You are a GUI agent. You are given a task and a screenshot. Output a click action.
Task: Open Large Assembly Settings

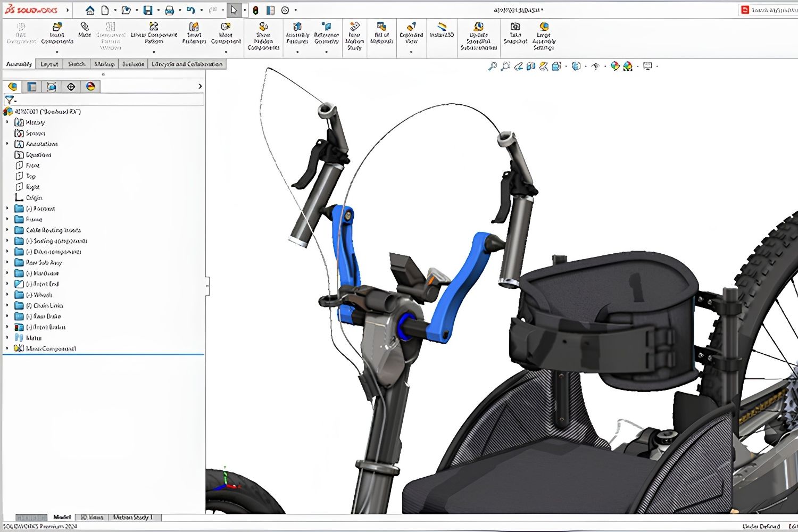(544, 37)
